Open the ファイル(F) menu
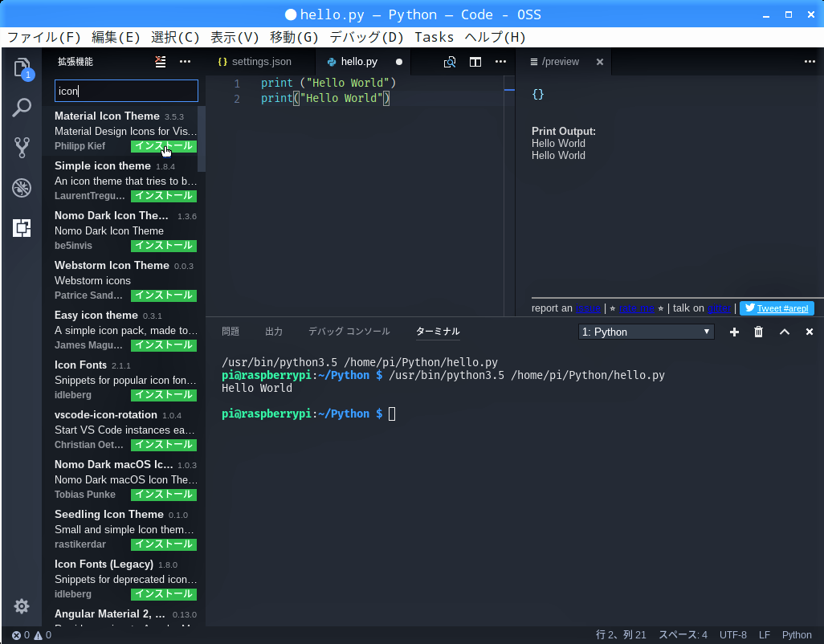 point(43,37)
